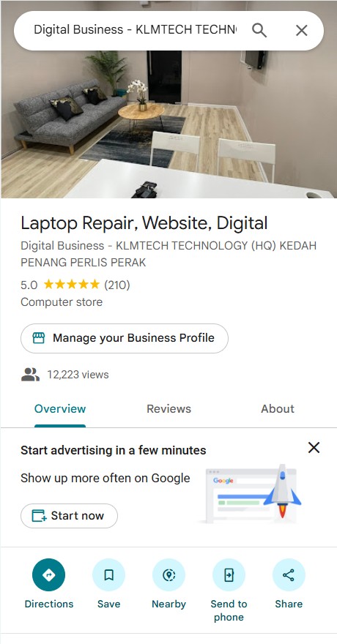Screen dimensions: 337x644
Task: Open the About tab
Action: point(278,408)
